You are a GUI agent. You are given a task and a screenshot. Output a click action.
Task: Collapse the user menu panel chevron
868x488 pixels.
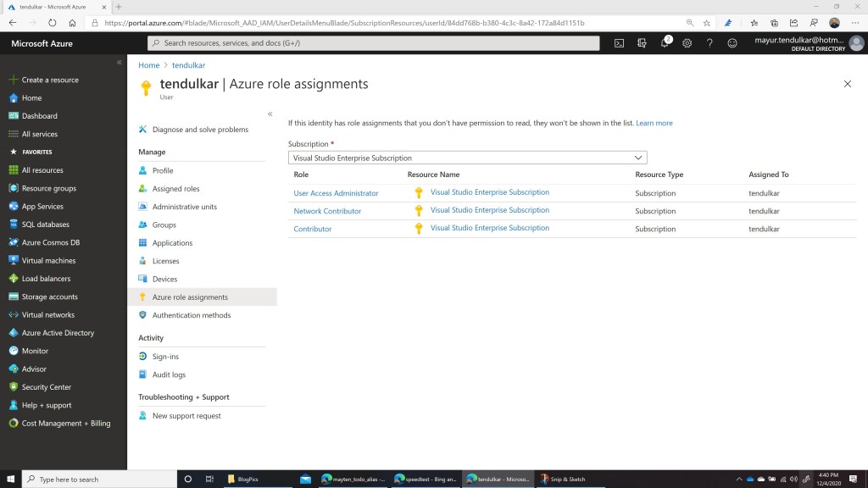tap(270, 114)
